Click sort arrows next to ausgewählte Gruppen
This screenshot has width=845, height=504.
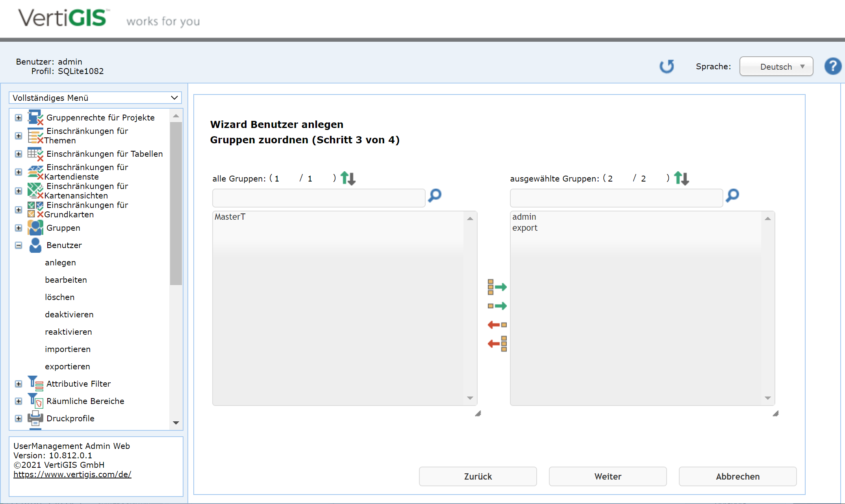tap(681, 178)
